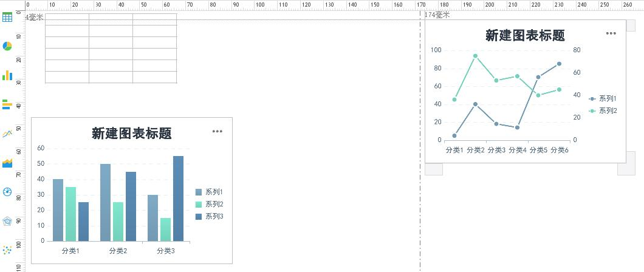Toggle 系列1 legend in bar chart
Image resolution: width=644 pixels, height=272 pixels.
click(x=209, y=192)
